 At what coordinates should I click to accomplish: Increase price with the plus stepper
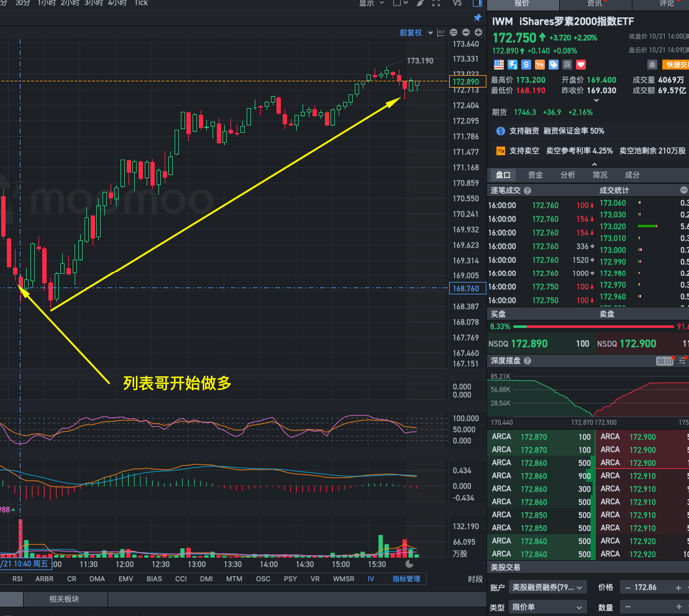point(678,587)
